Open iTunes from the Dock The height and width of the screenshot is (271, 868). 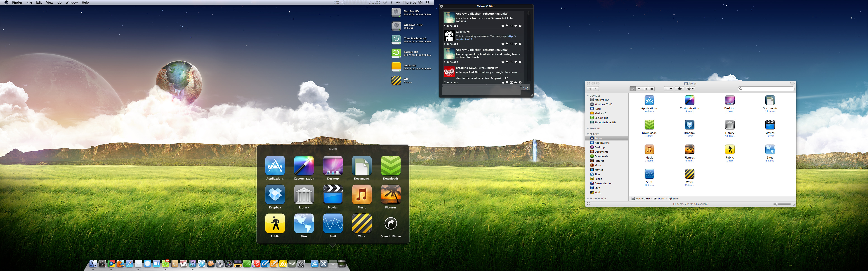click(192, 264)
